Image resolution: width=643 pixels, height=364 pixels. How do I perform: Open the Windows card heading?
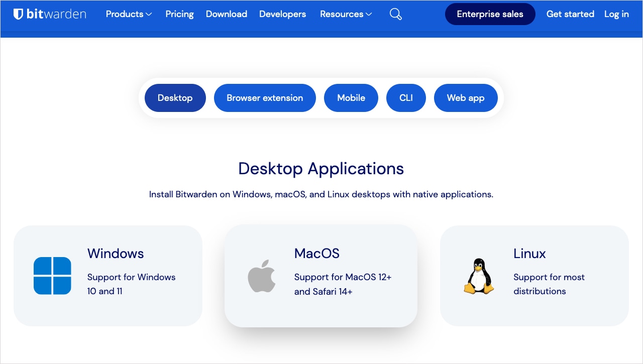[116, 254]
